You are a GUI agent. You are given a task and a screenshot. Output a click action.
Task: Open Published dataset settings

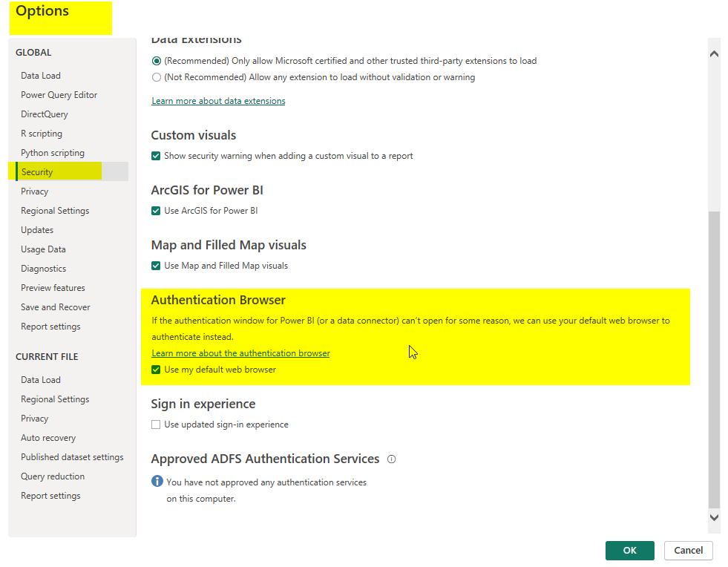point(72,457)
